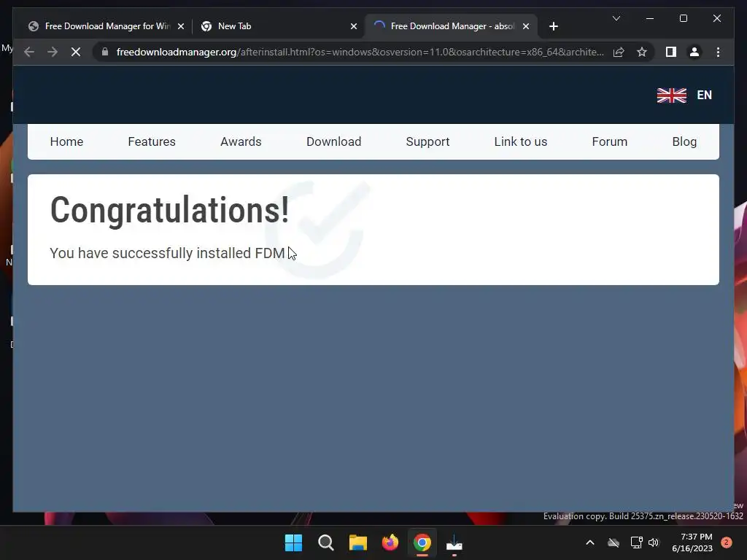The image size is (747, 560).
Task: Click the site lock icon in address bar
Action: 105,52
